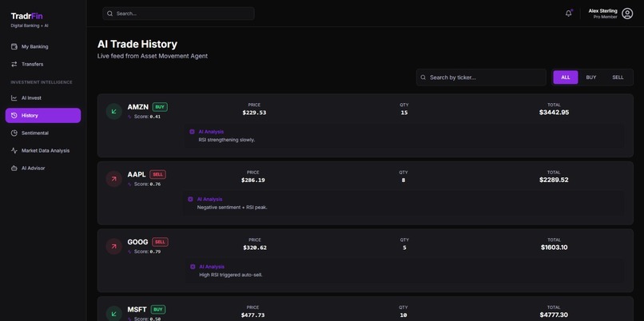Click MSFT price $477.73
The image size is (644, 321).
point(253,315)
